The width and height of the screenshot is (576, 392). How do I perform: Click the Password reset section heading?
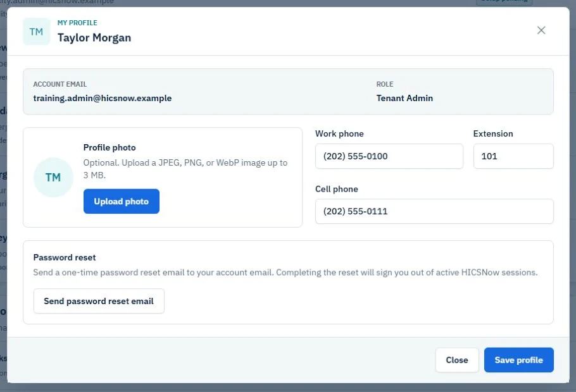tap(65, 257)
